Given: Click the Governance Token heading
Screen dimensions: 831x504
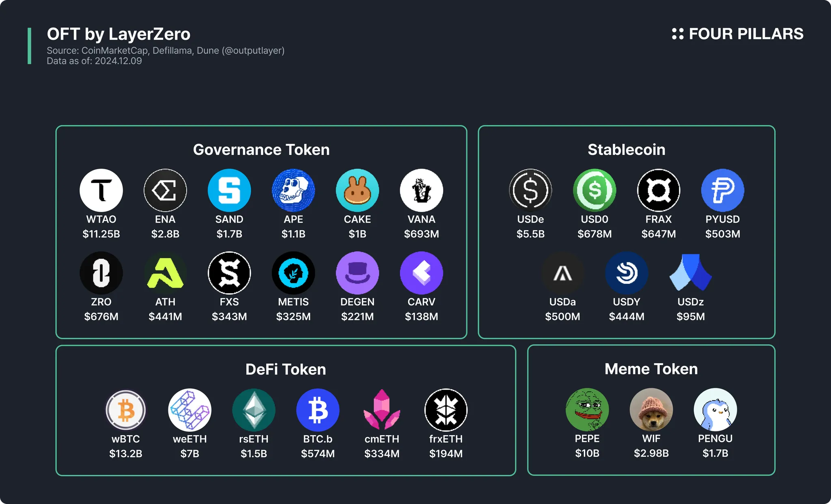Looking at the screenshot, I should pyautogui.click(x=261, y=150).
